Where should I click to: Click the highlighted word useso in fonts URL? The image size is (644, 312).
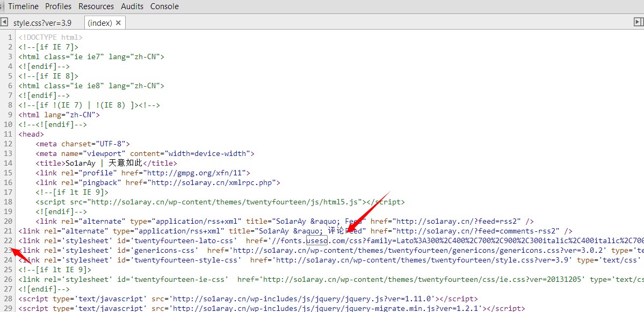317,241
